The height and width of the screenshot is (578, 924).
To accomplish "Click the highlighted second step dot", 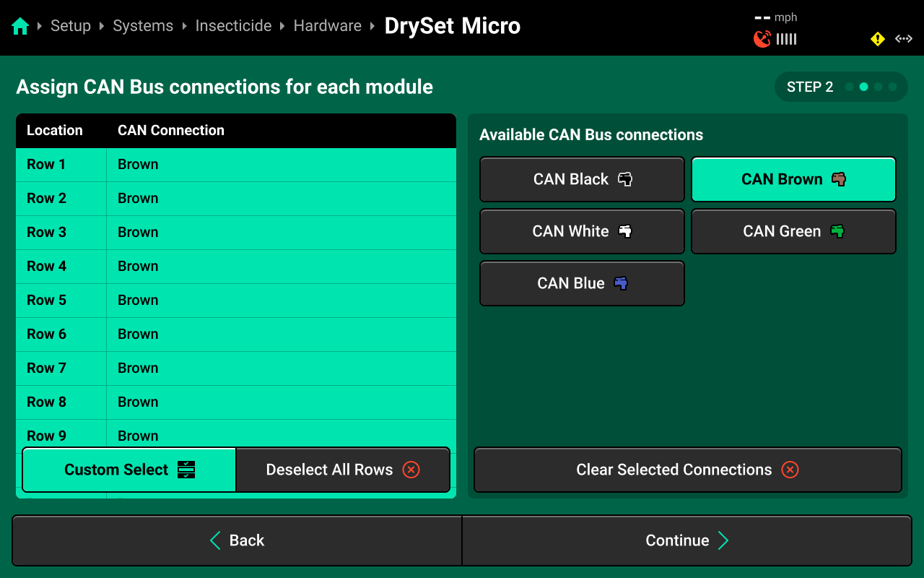I will (x=863, y=87).
